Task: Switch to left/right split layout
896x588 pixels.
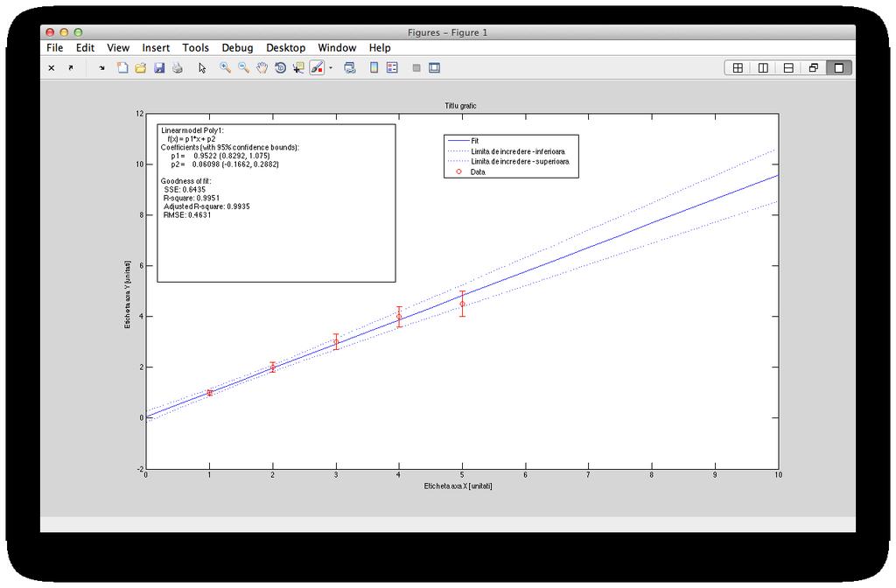Action: pyautogui.click(x=763, y=68)
